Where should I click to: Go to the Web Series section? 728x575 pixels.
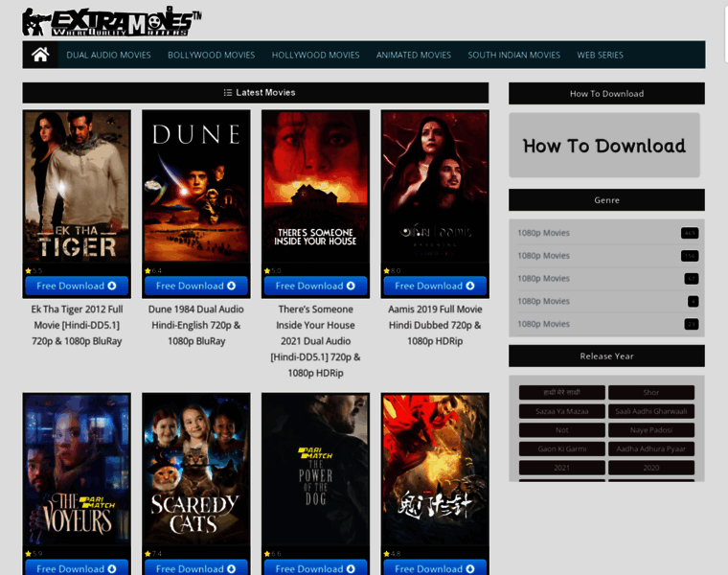tap(600, 55)
